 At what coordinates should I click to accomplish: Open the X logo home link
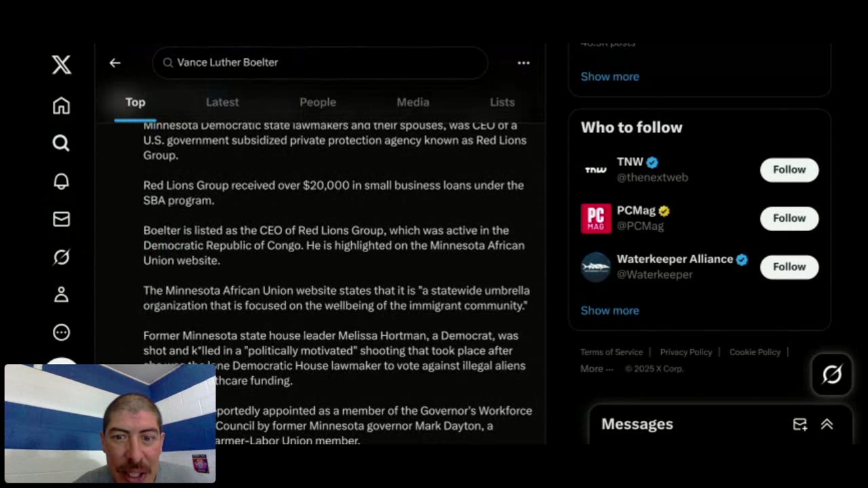click(x=61, y=64)
